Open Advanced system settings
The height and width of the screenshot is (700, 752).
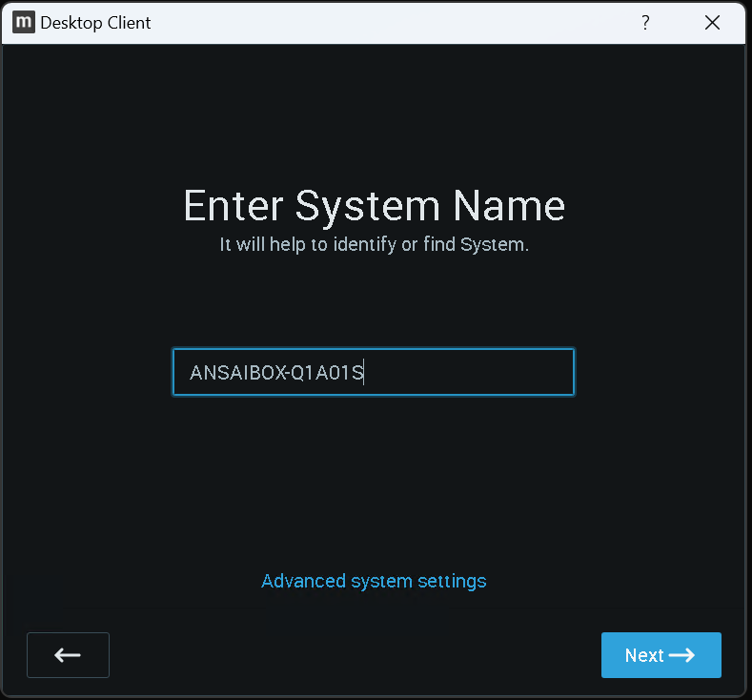[x=374, y=581]
